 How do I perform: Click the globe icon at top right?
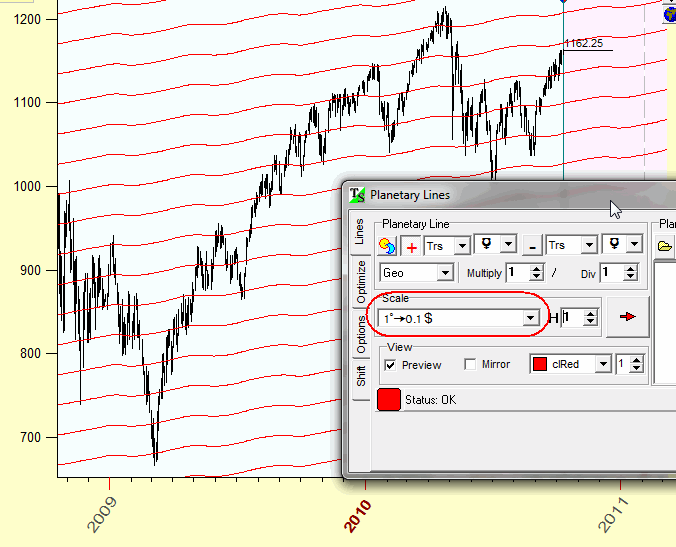[669, 14]
